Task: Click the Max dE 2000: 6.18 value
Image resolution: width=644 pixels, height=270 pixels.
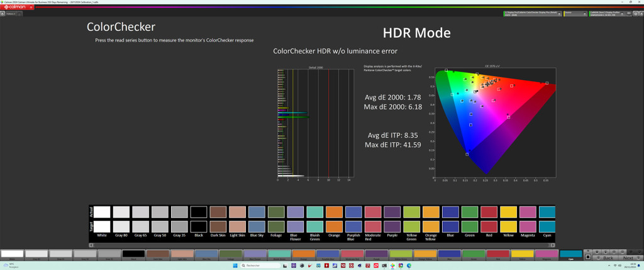Action: pos(392,107)
